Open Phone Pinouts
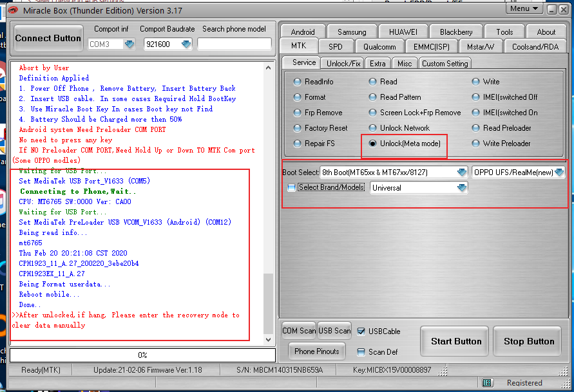The image size is (574, 392). click(317, 351)
